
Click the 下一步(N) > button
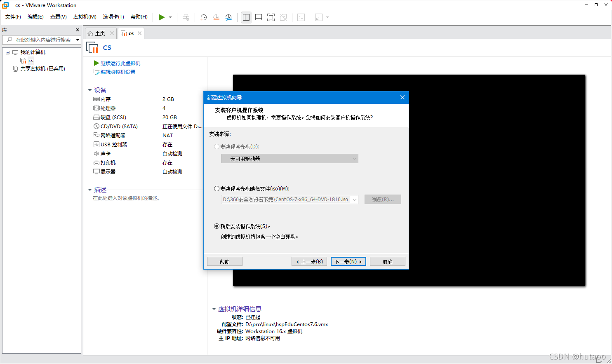[348, 262]
